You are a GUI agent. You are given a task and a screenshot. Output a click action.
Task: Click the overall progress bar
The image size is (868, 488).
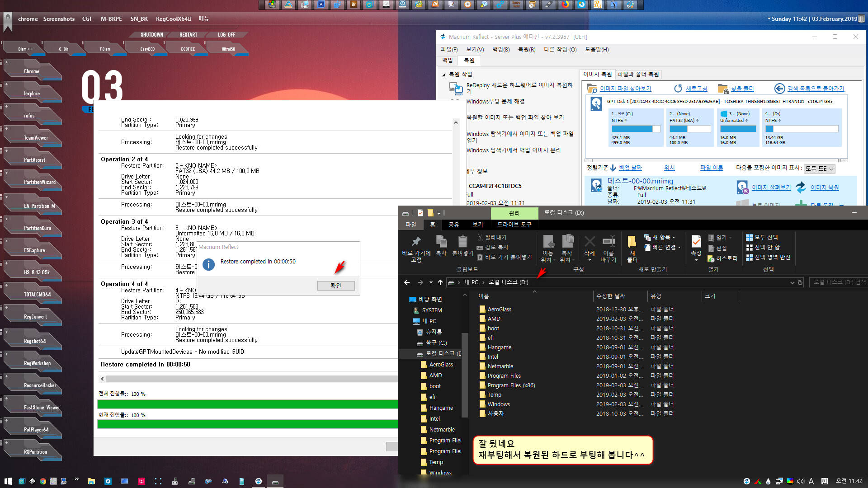point(247,404)
